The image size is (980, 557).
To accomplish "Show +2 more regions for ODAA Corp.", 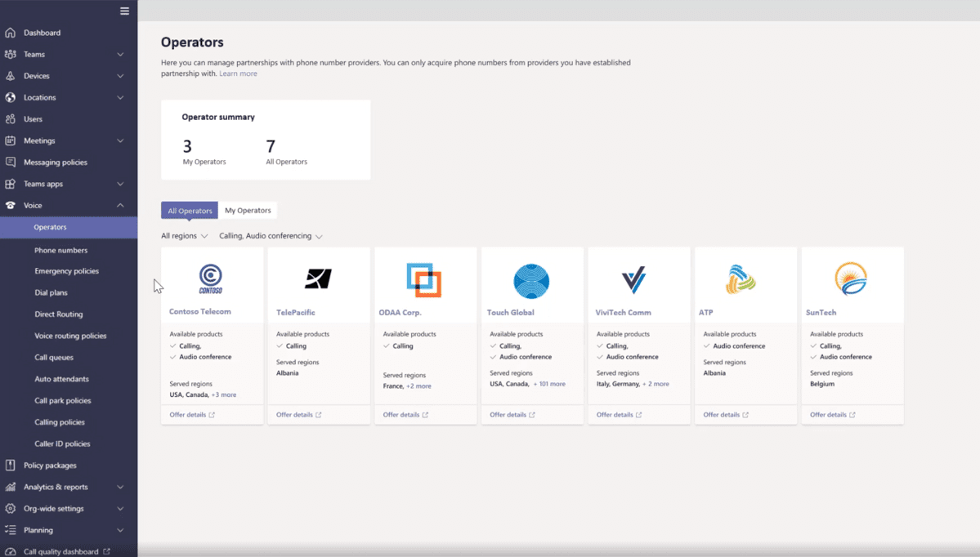I will [418, 386].
